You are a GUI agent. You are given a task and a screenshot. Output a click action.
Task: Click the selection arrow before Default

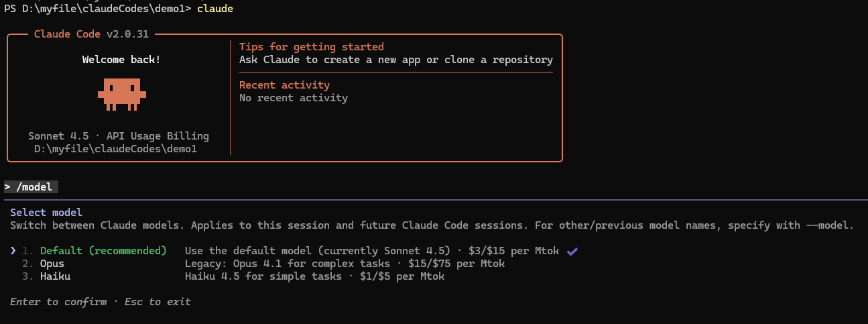(13, 251)
